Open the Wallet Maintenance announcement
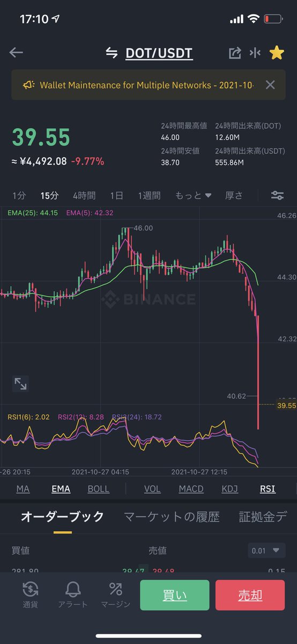 click(147, 85)
